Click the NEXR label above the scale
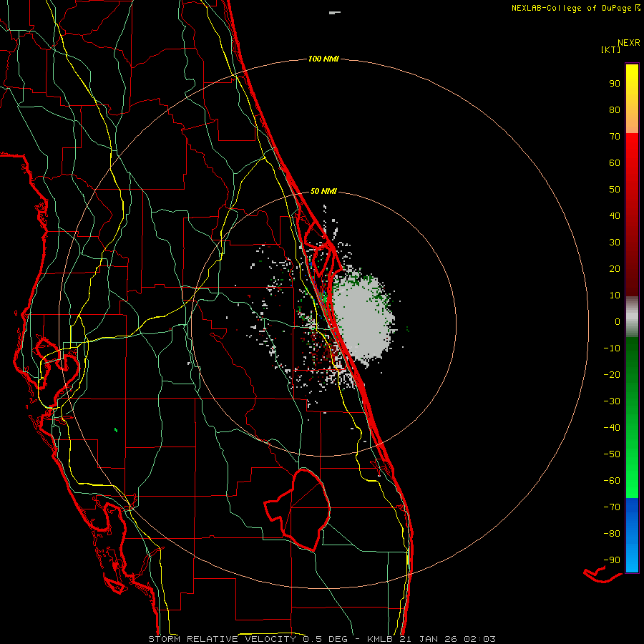 [x=629, y=43]
